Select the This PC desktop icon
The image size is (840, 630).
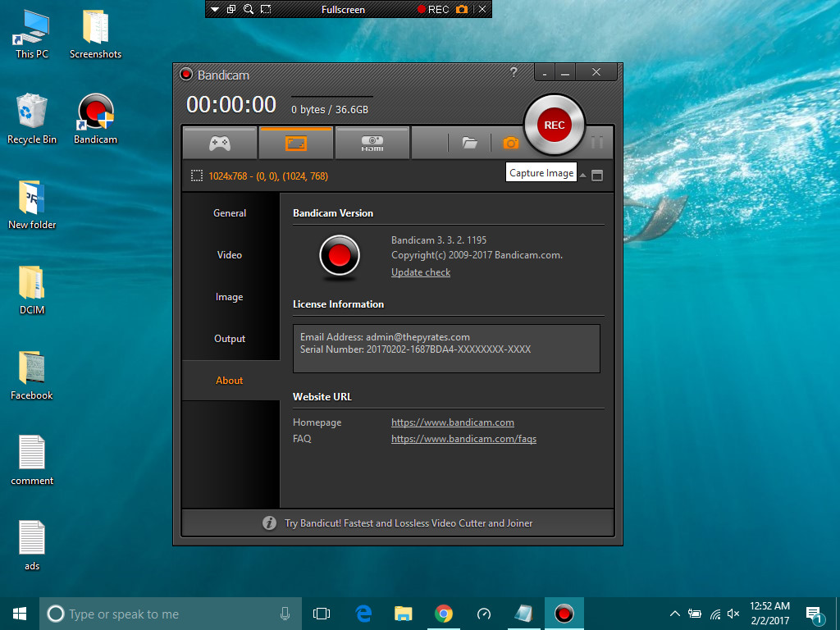point(32,34)
